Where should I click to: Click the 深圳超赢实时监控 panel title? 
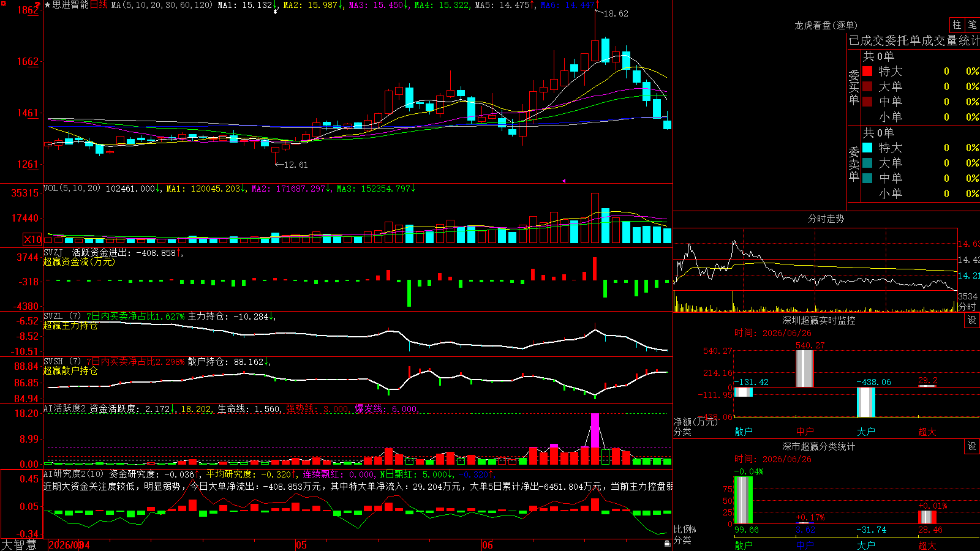tap(819, 320)
